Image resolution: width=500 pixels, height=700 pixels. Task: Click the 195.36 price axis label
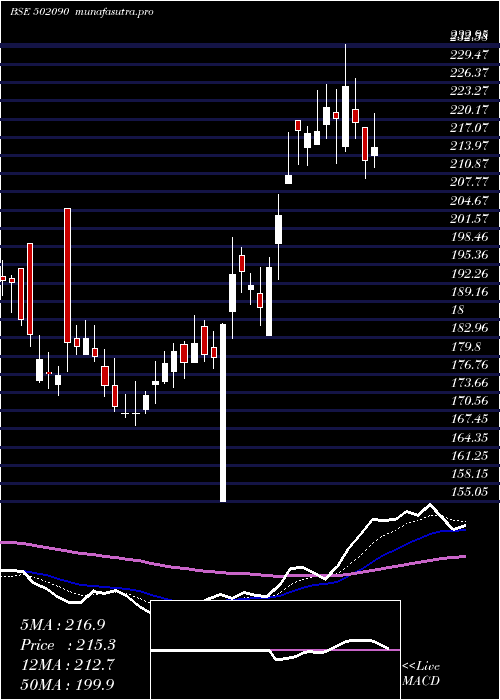tap(470, 256)
